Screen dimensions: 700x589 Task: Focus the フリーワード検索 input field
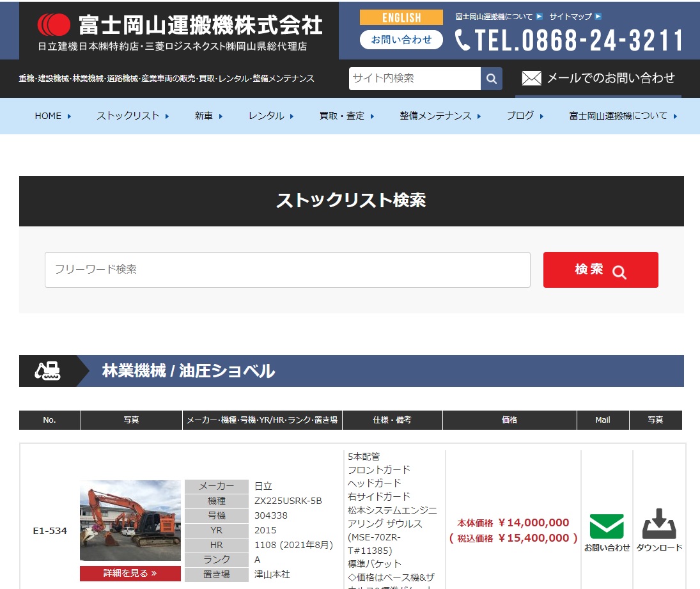tap(288, 270)
